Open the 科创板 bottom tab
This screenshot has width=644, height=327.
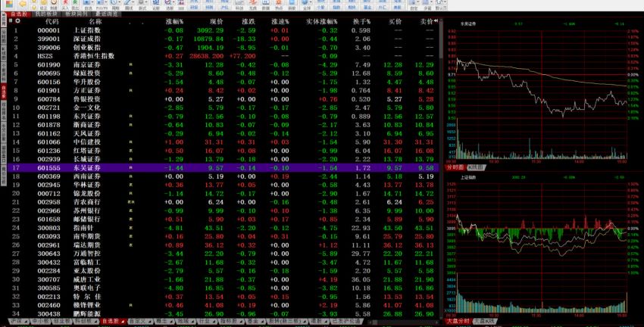pyautogui.click(x=84, y=321)
